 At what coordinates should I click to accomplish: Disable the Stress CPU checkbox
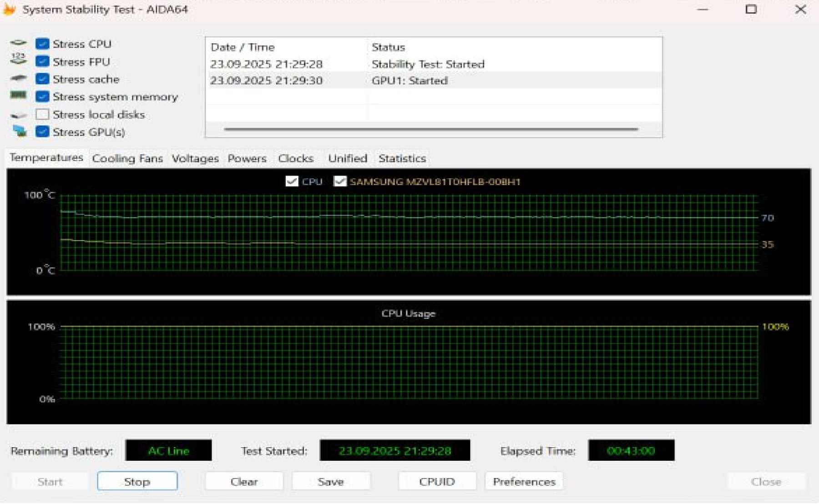pyautogui.click(x=42, y=44)
